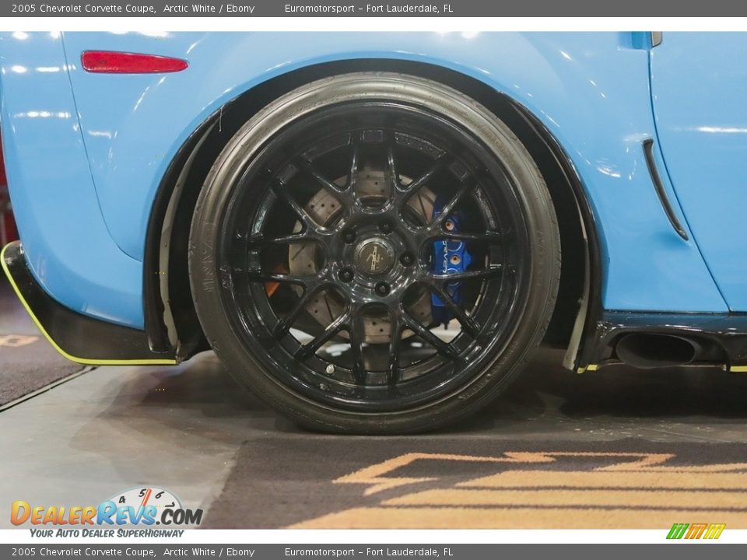Click the red side marker light

133,62
